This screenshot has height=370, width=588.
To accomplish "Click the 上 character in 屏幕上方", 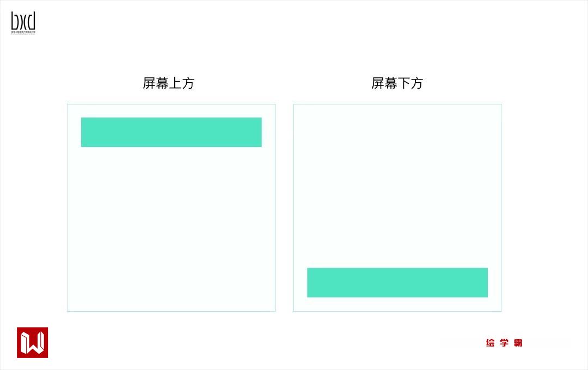I will point(175,83).
